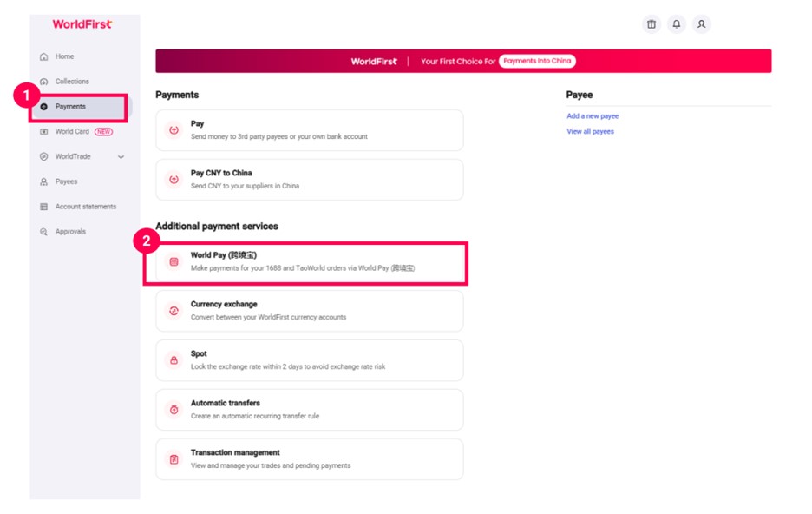Click the Payments into China banner
Image resolution: width=812 pixels, height=514 pixels.
tap(537, 62)
